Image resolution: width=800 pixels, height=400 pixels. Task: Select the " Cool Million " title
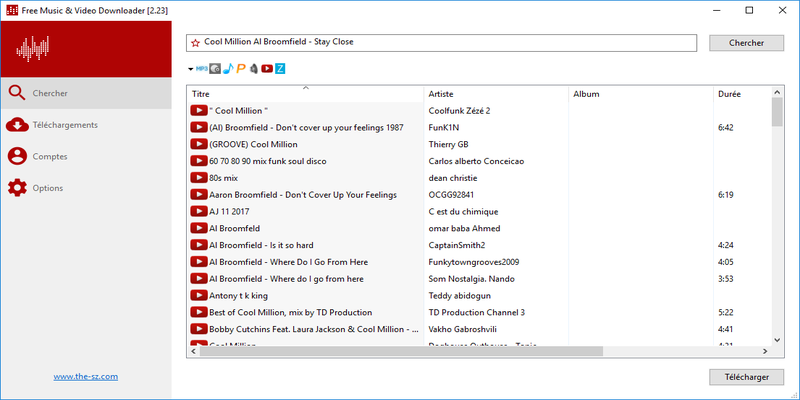tap(239, 111)
